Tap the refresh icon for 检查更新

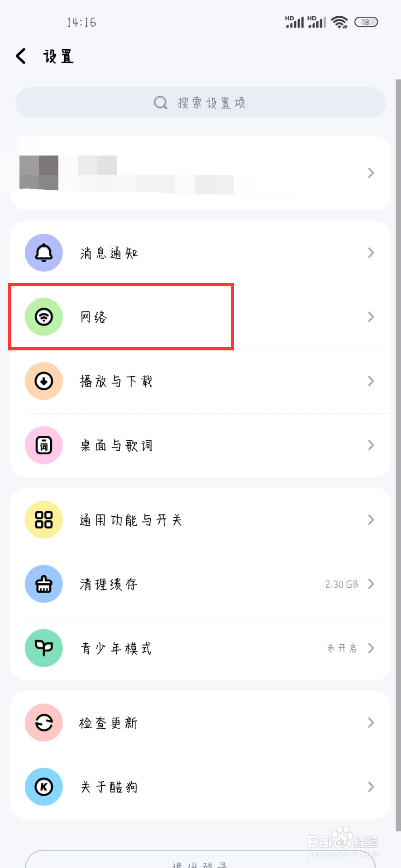point(43,723)
